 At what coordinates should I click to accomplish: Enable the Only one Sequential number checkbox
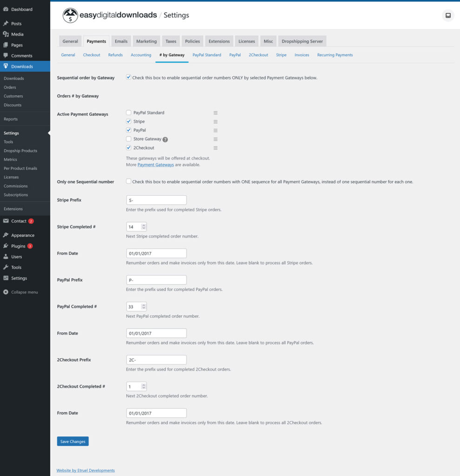pos(128,181)
